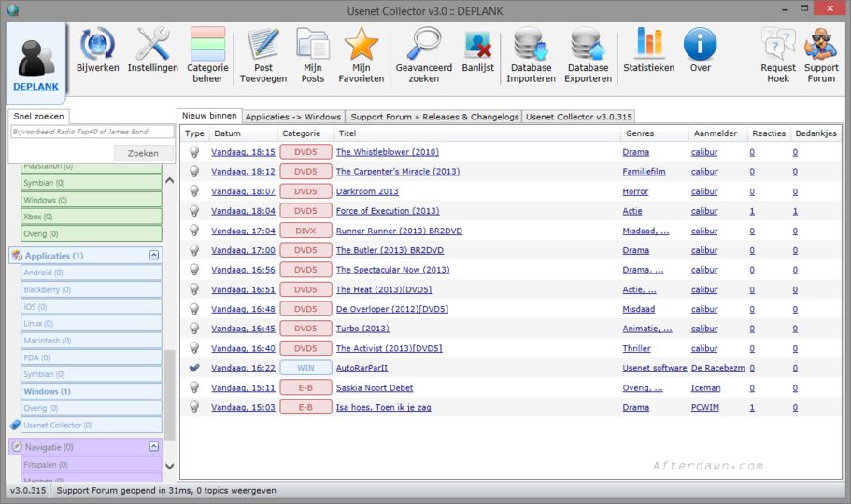Viewport: 851px width, 504px height.
Task: Click the Navigatie compass icon
Action: [x=18, y=447]
